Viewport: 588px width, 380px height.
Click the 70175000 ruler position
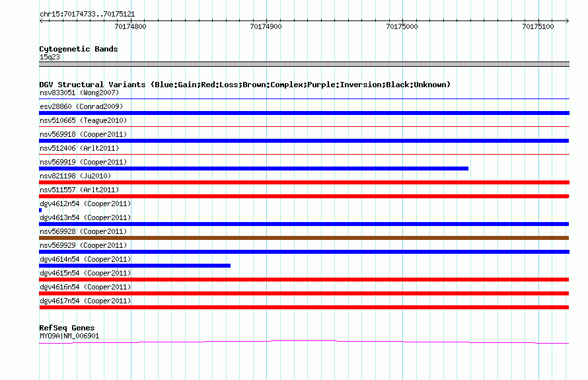402,26
